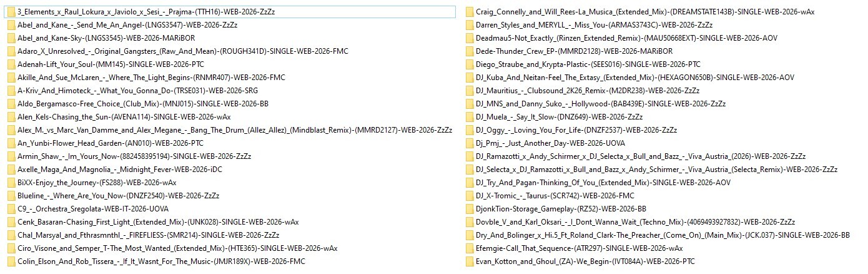Click folder icon for Deadmau5-Not_Exactly

tap(469, 38)
